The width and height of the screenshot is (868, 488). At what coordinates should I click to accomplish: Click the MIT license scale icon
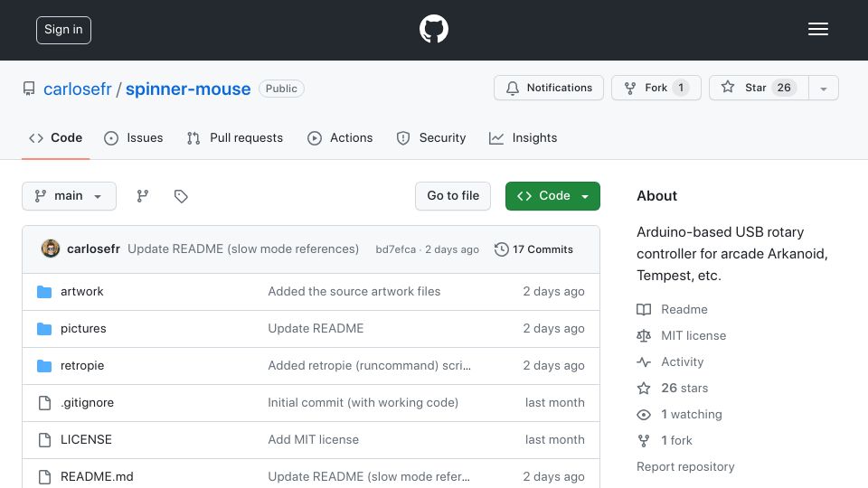[x=643, y=335]
